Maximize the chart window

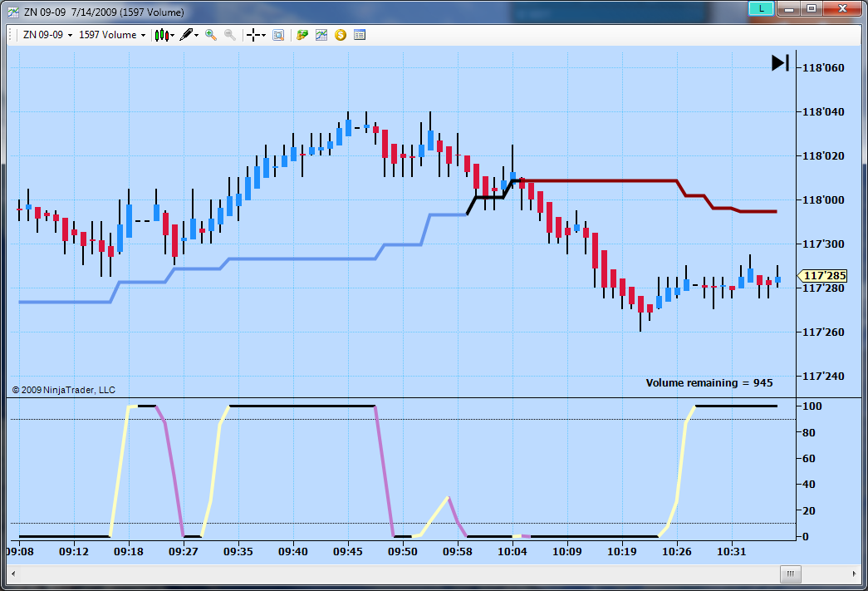[812, 8]
